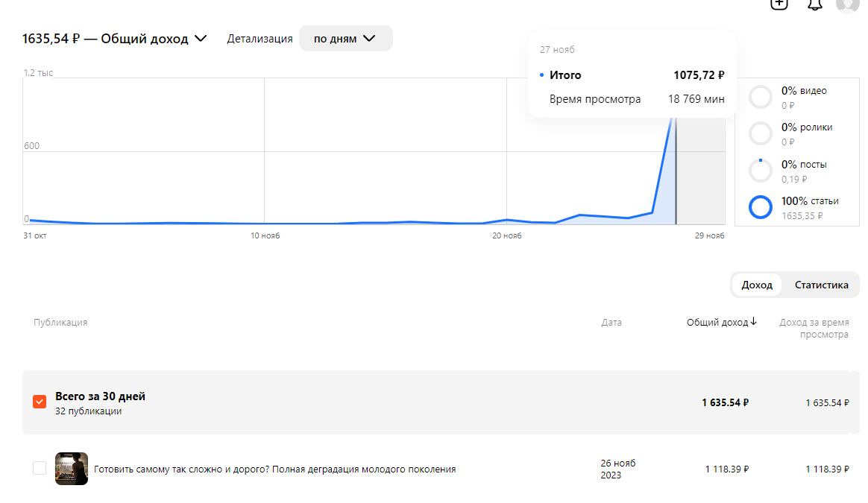Switch to the Статистика tab
The image size is (868, 503).
click(x=821, y=285)
